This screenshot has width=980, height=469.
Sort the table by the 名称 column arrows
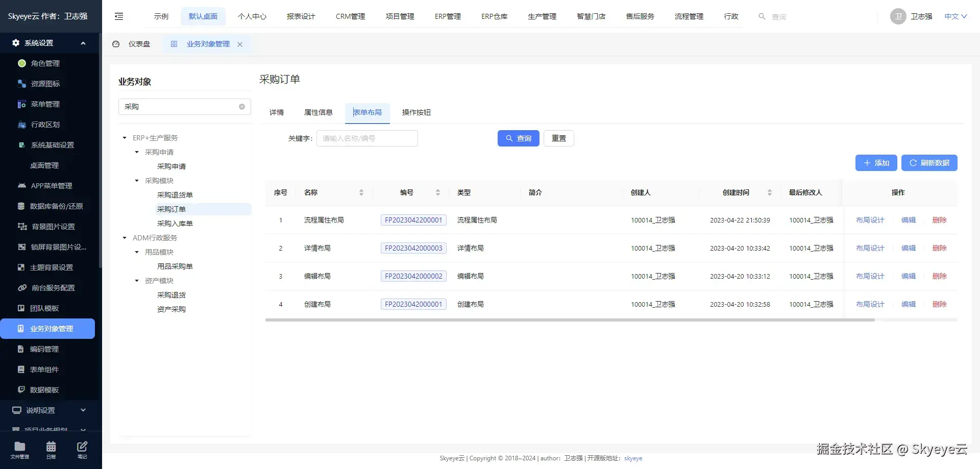(361, 192)
